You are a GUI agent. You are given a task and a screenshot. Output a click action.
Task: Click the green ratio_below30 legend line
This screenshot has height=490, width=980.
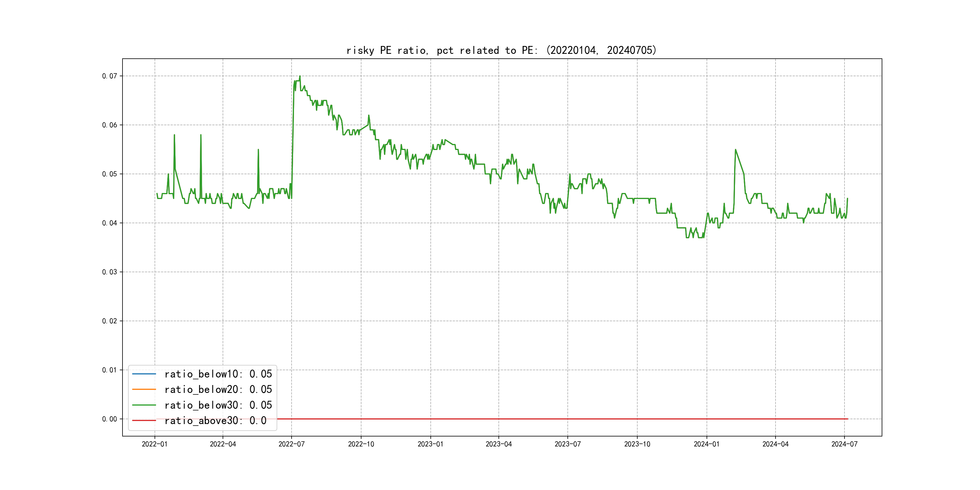144,405
